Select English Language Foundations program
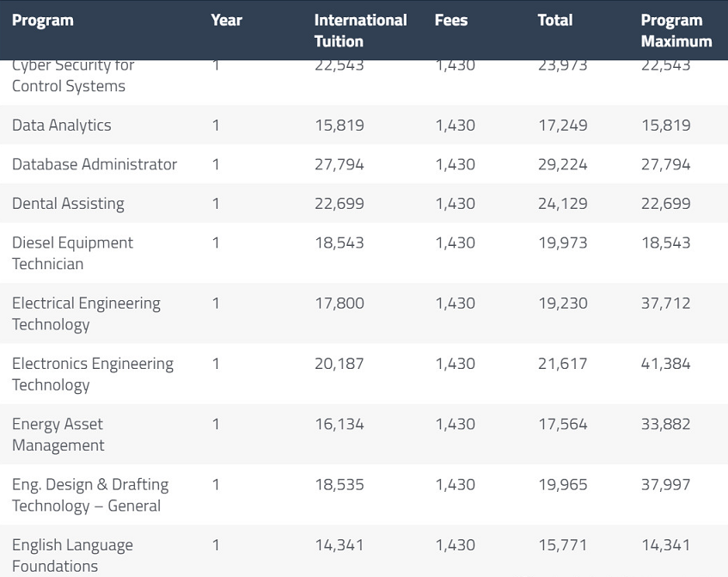Image resolution: width=728 pixels, height=577 pixels. pos(72,555)
